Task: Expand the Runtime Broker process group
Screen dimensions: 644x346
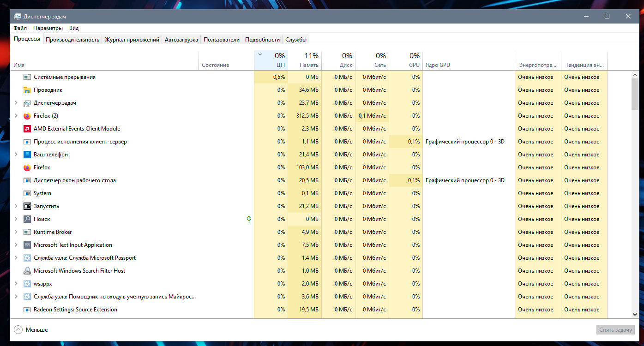Action: tap(16, 232)
